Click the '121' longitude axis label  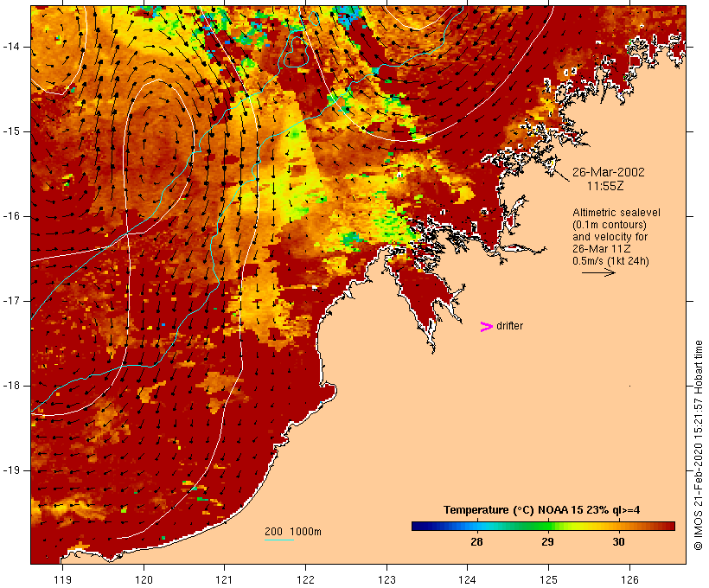224,580
